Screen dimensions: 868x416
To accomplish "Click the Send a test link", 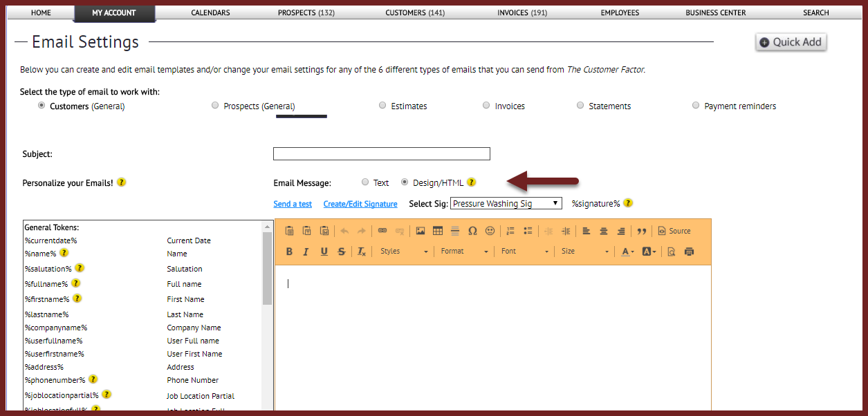I will (x=293, y=204).
